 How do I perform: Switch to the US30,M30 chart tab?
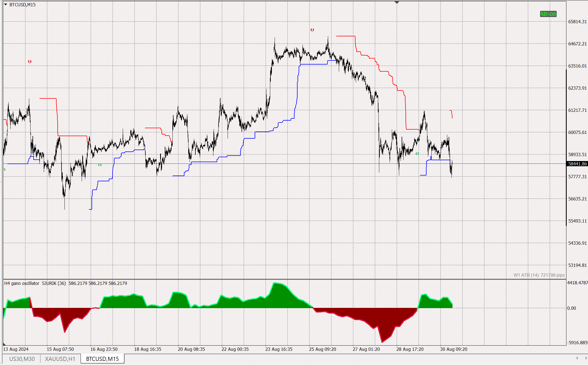pyautogui.click(x=22, y=359)
